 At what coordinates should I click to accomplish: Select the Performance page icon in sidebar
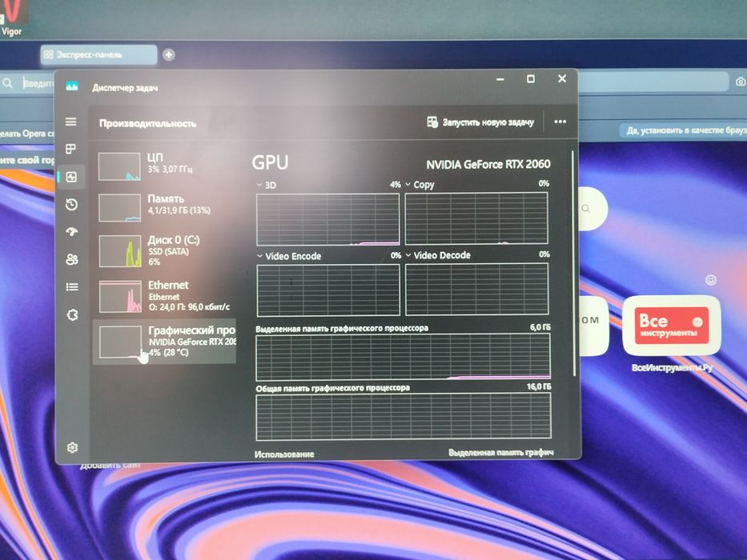point(71,177)
